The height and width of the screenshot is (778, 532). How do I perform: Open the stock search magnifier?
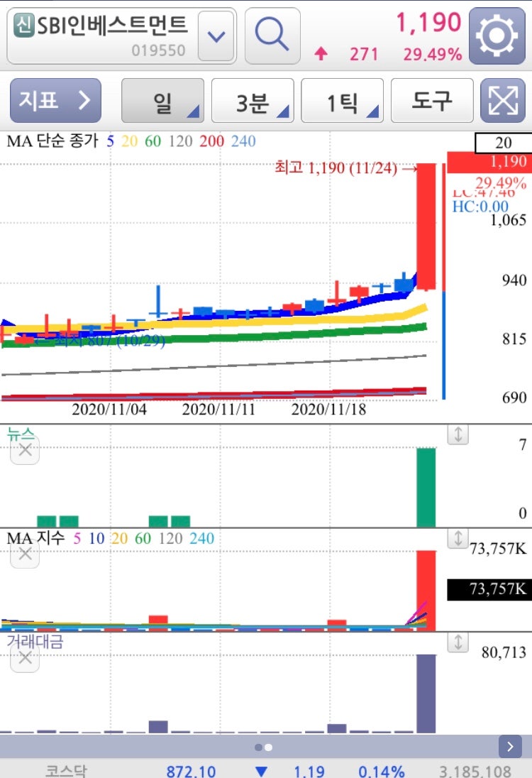pyautogui.click(x=272, y=35)
